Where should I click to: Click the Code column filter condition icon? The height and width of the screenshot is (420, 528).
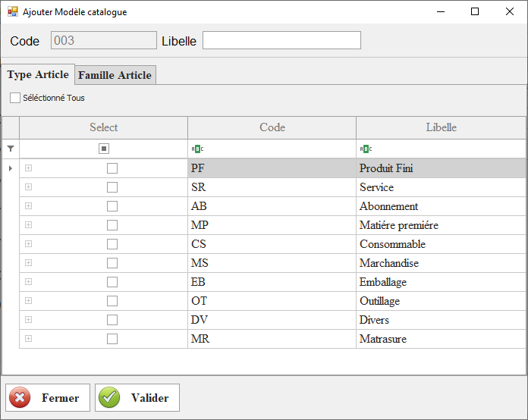coord(197,149)
